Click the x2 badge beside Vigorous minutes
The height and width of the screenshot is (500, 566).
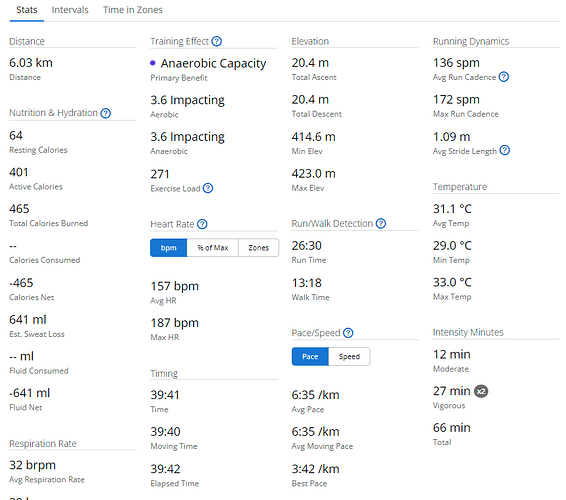pos(481,391)
